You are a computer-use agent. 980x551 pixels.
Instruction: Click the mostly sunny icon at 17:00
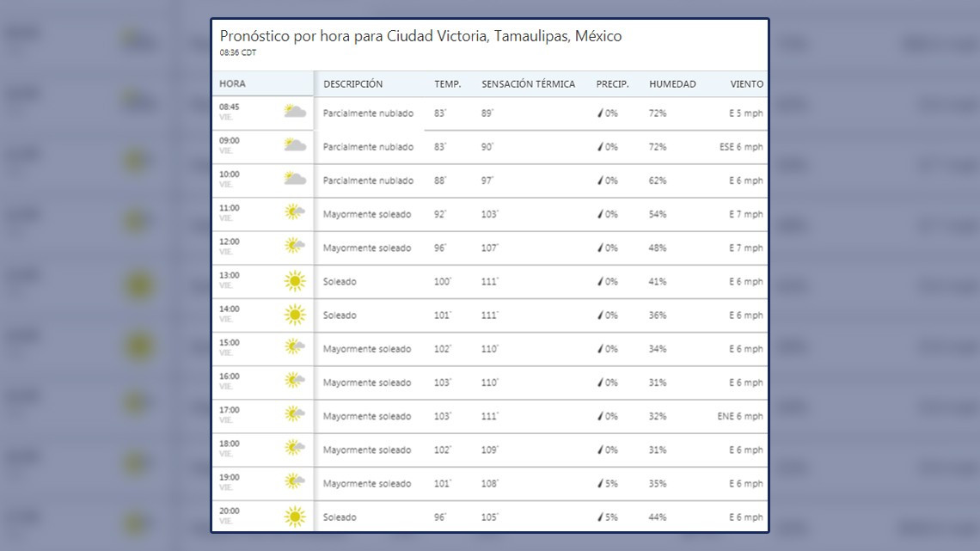pyautogui.click(x=292, y=416)
